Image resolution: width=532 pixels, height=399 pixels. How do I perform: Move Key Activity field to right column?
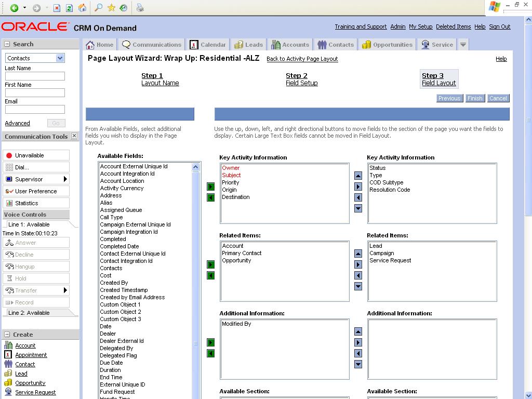tap(358, 187)
